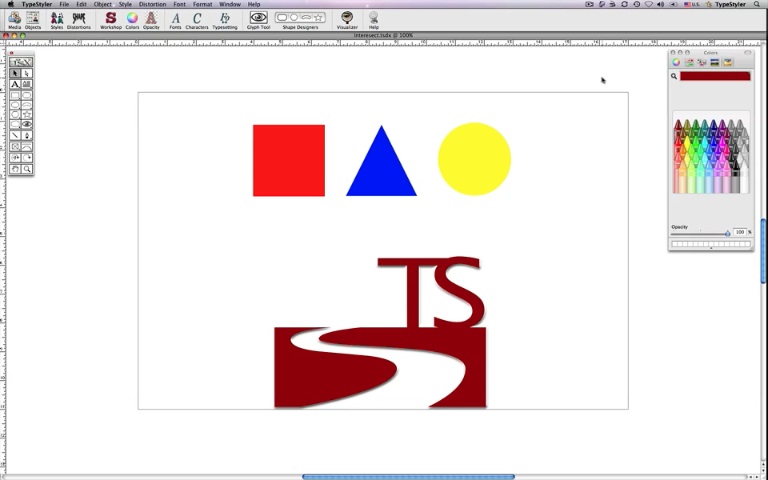
Task: Click the vertical scrollbar thumb
Action: point(764,251)
